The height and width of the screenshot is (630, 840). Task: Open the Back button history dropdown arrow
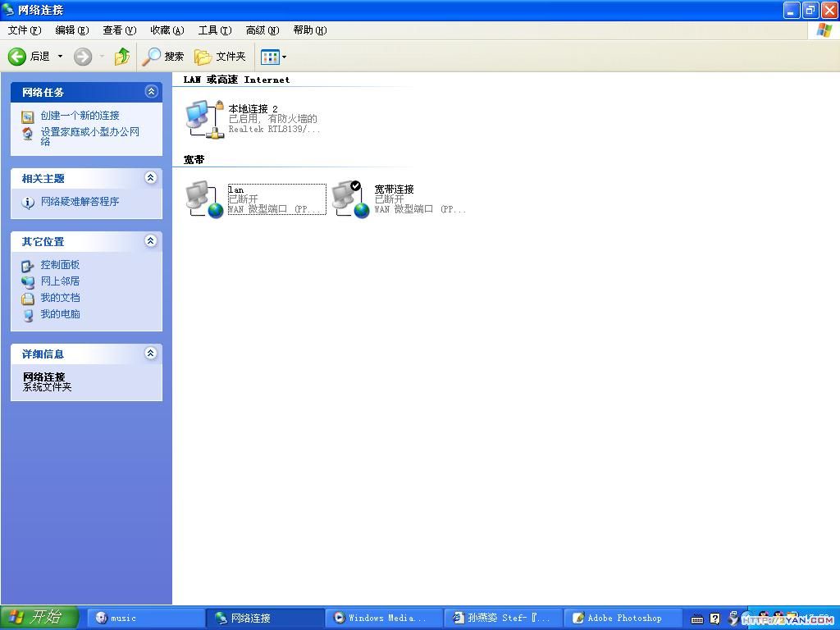[x=60, y=57]
